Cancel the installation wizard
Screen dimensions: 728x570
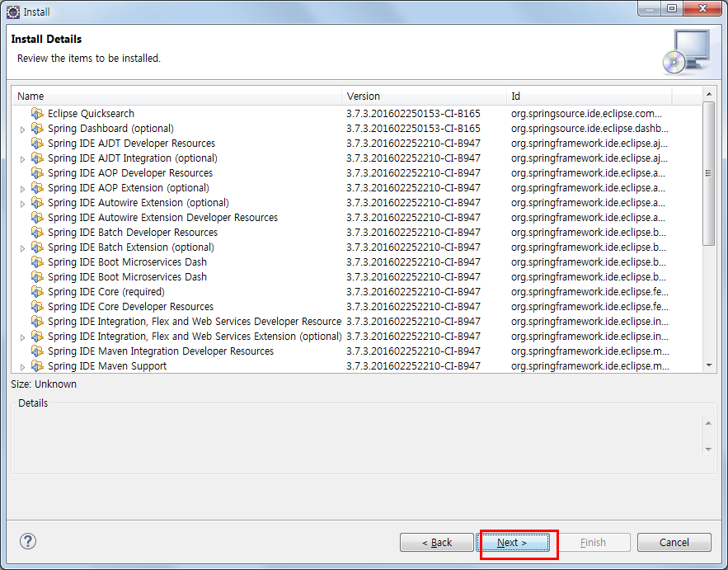pos(674,542)
